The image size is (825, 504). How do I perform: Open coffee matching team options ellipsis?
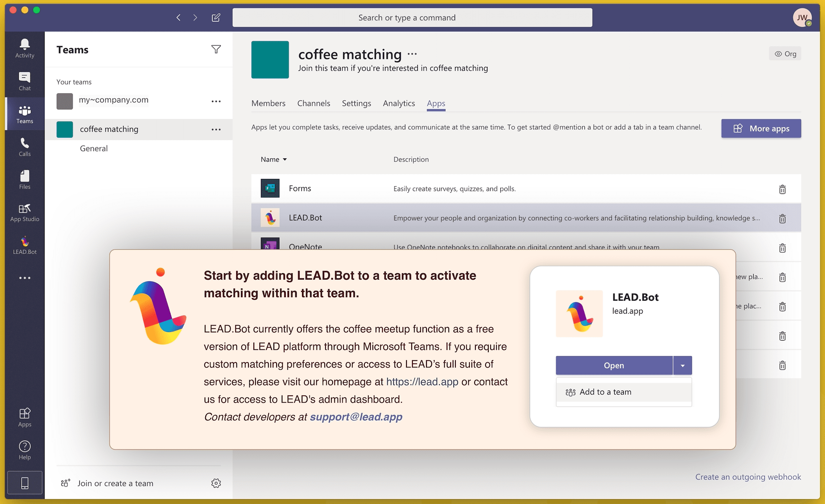(216, 129)
